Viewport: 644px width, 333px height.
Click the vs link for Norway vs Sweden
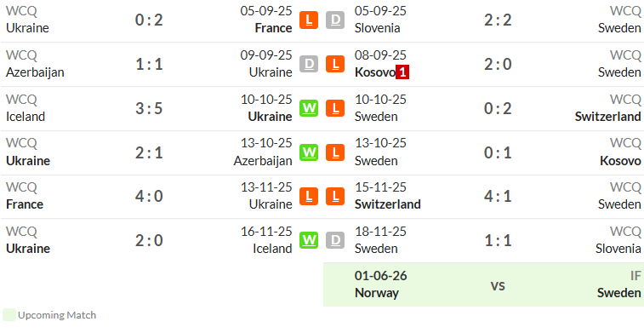[498, 285]
